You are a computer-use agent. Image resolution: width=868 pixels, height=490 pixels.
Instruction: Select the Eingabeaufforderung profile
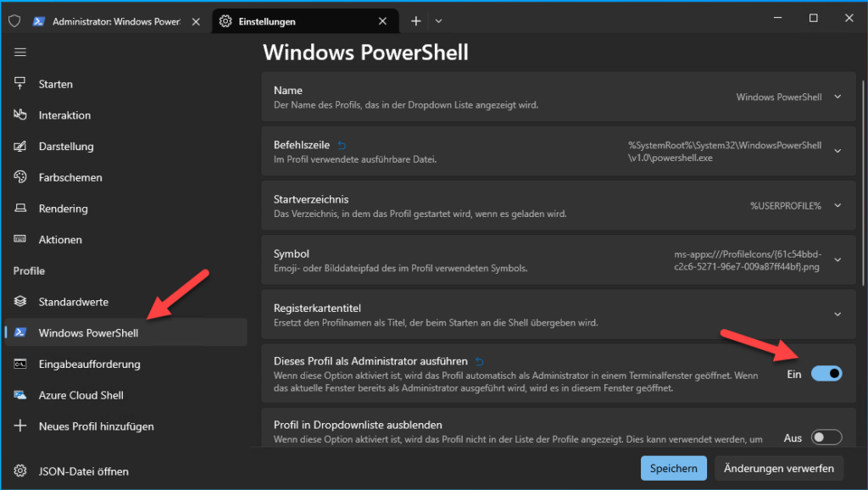coord(89,364)
